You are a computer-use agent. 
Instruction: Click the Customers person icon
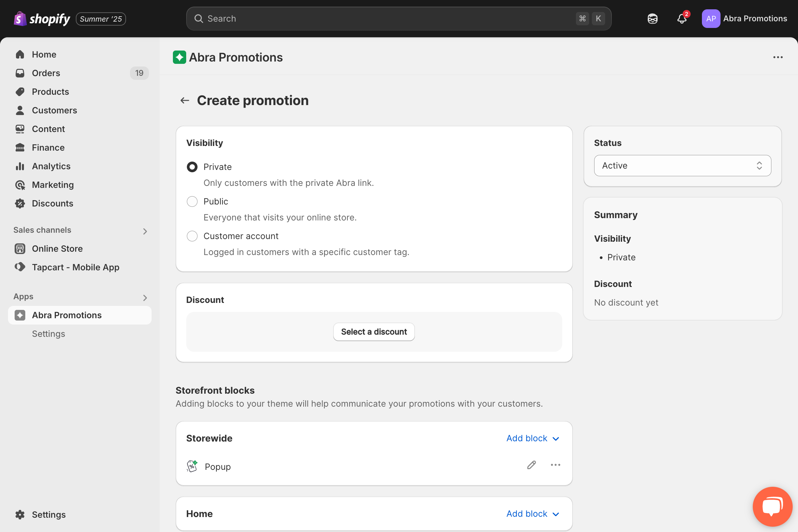point(20,110)
